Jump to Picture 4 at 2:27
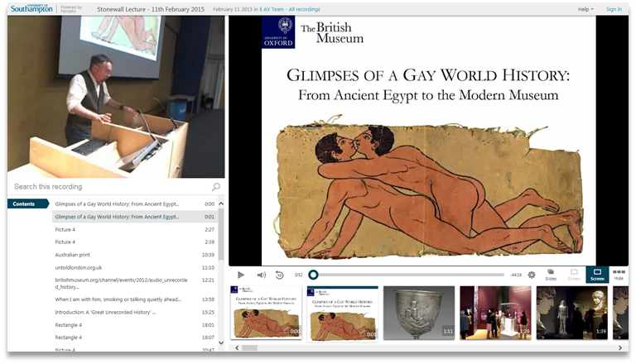This screenshot has height=364, width=636. [x=135, y=229]
